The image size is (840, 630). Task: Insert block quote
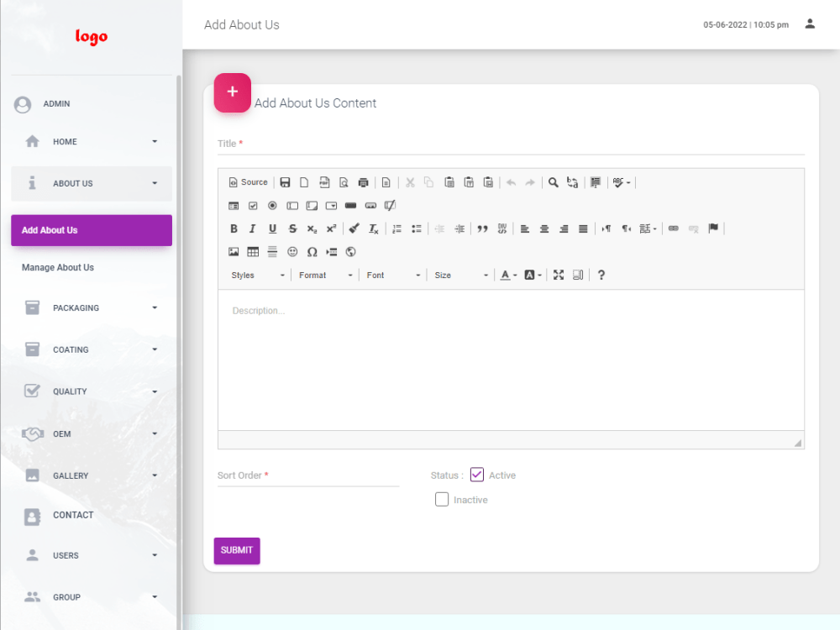click(483, 228)
